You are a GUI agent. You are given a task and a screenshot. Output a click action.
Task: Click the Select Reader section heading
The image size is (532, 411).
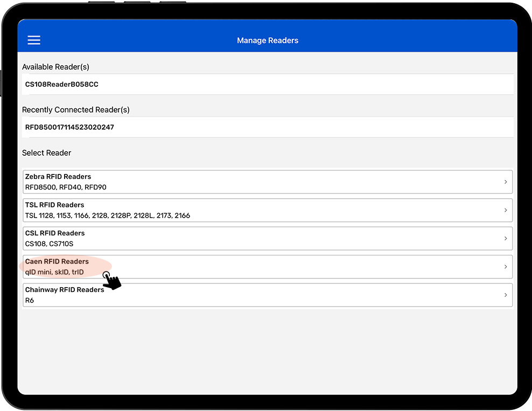47,153
